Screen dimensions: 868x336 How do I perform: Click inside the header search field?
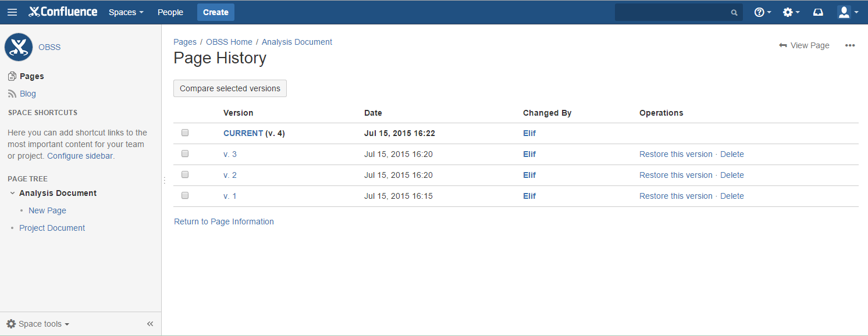(672, 12)
